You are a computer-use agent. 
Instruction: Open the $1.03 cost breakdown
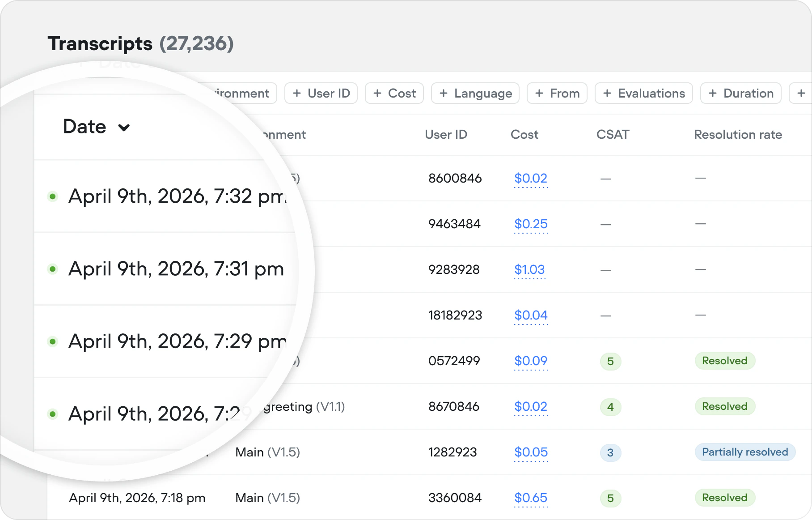(529, 269)
